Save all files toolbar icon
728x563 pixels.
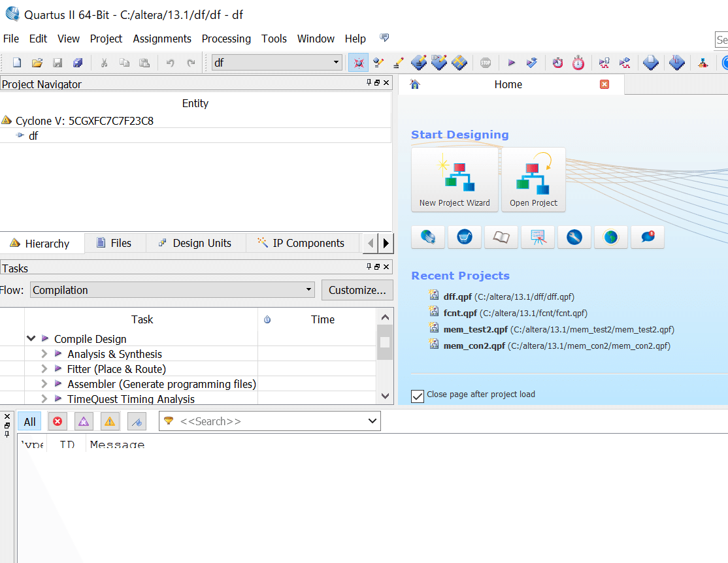[78, 63]
